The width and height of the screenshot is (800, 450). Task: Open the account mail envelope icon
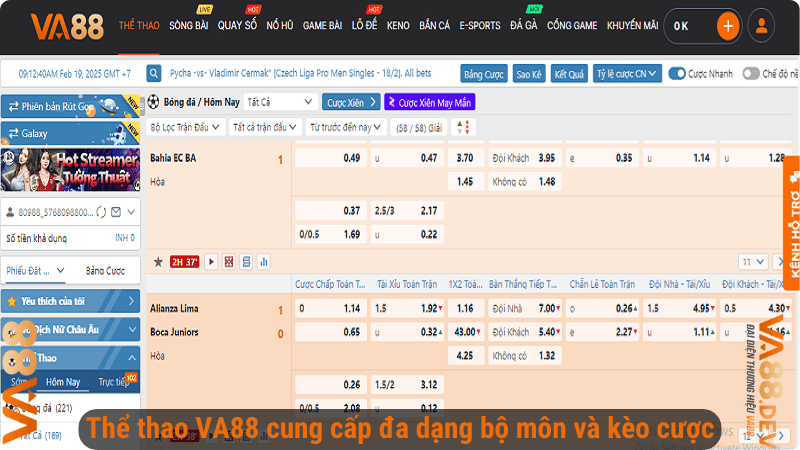(x=117, y=212)
